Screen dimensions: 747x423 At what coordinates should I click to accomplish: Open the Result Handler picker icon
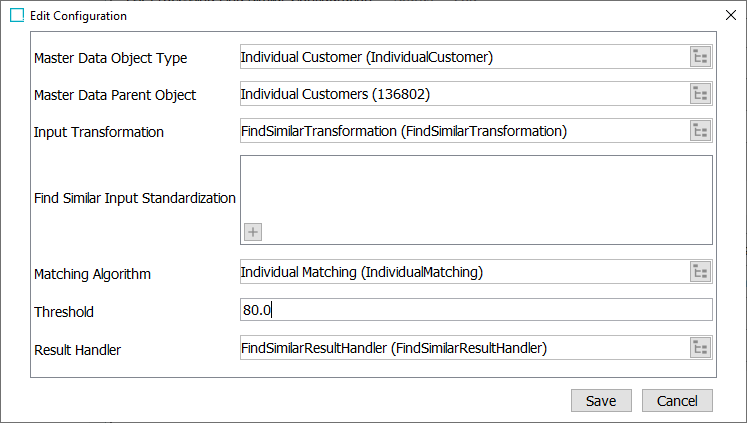(x=699, y=348)
